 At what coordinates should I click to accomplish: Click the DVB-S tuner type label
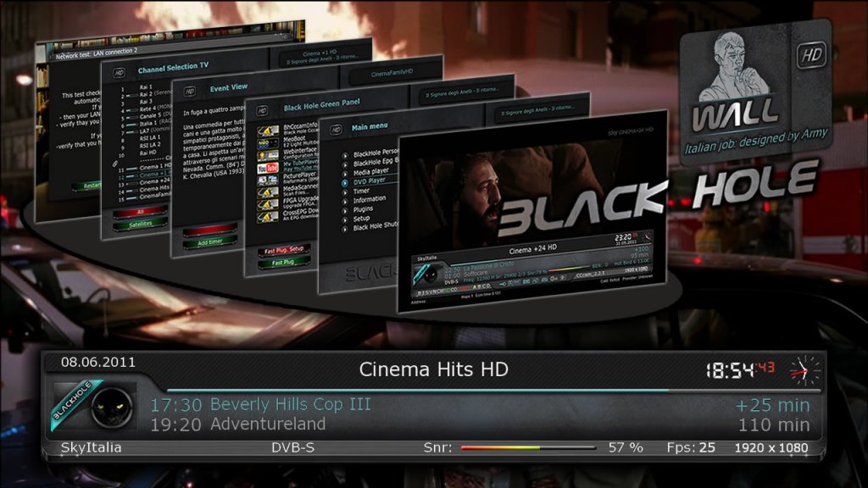(292, 447)
